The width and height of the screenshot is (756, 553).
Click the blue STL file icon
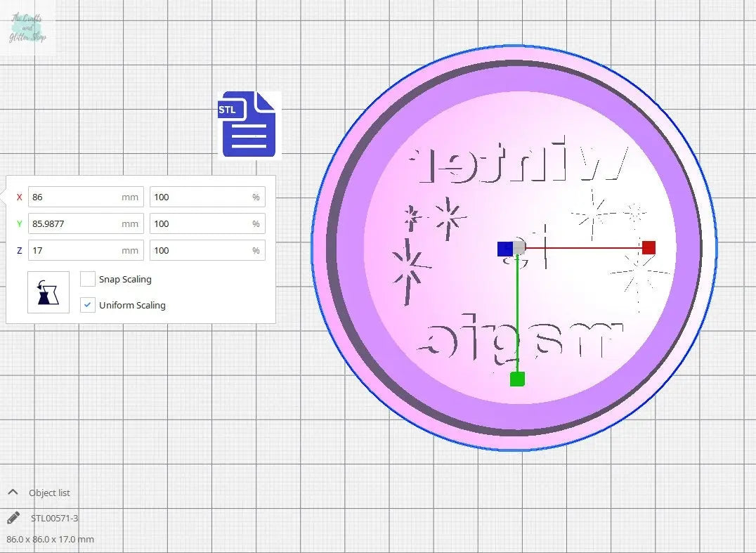(247, 125)
